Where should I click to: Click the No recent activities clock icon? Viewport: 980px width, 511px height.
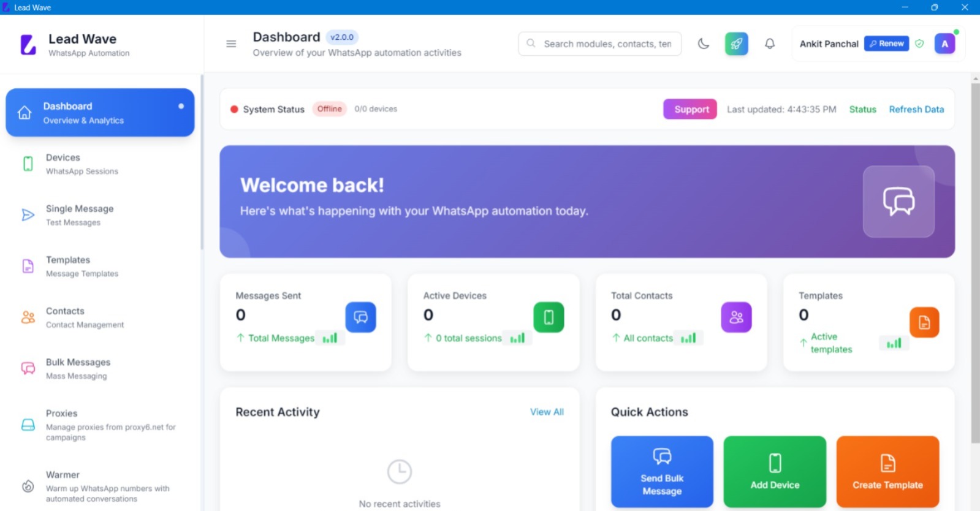400,472
